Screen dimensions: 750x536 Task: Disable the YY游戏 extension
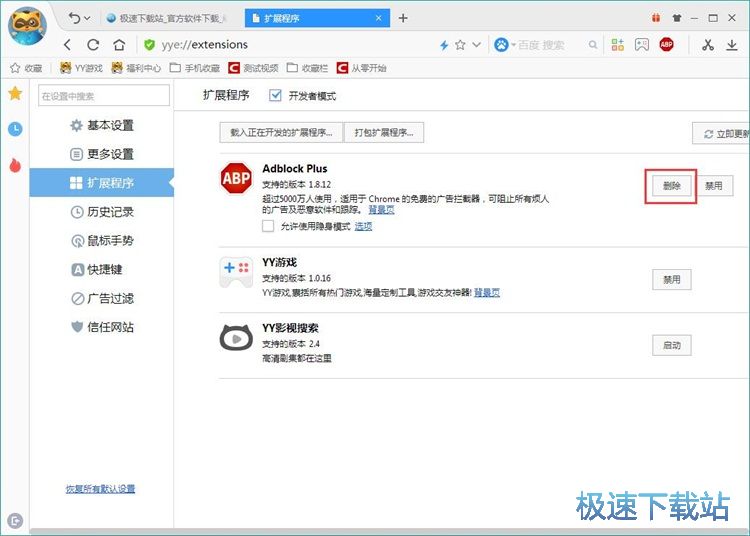pos(672,280)
